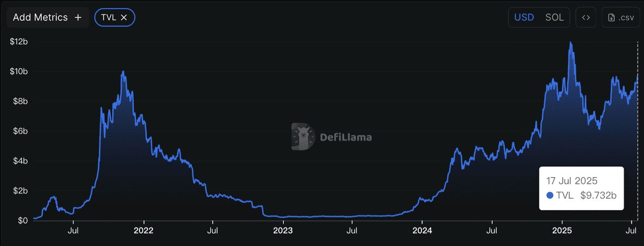Click the $0 label on the y-axis
Screen dimensions: 644x246
click(22, 220)
